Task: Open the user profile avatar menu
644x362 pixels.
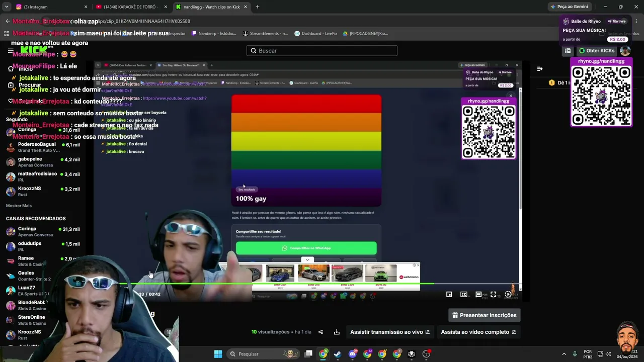Action: (x=625, y=51)
